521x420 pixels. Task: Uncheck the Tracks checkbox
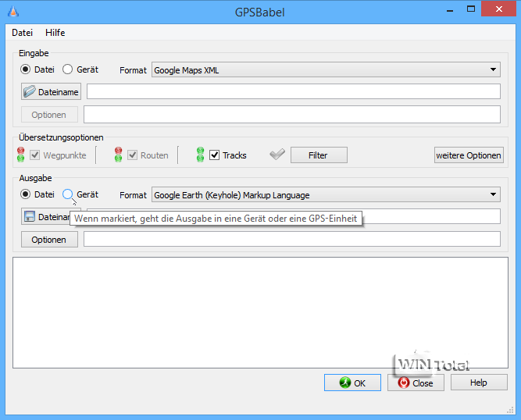[x=214, y=155]
